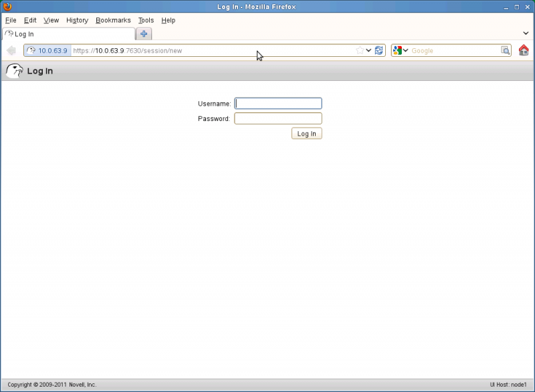Open the list all tabs dropdown

[526, 33]
